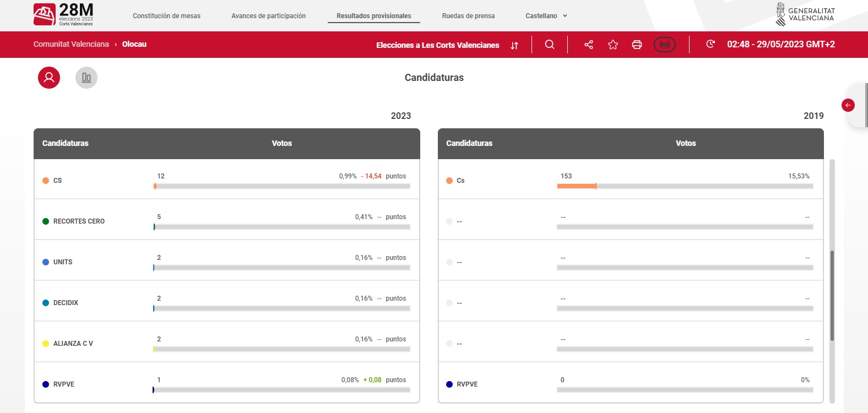Open the Generalitat Valenciana logo
The width and height of the screenshot is (868, 413).
click(805, 15)
